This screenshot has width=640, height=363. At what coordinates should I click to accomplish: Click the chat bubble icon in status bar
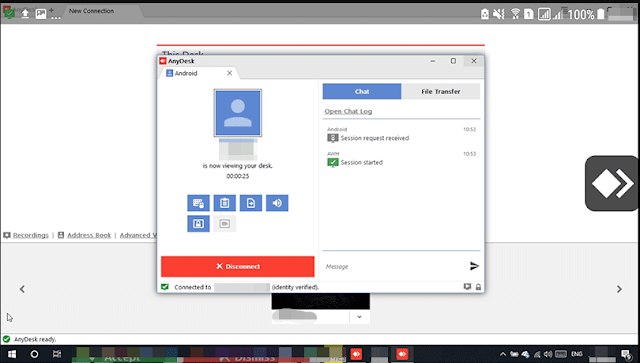[x=467, y=287]
